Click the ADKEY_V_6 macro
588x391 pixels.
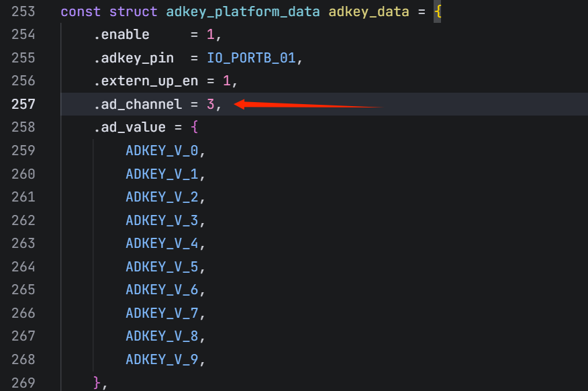pos(162,290)
